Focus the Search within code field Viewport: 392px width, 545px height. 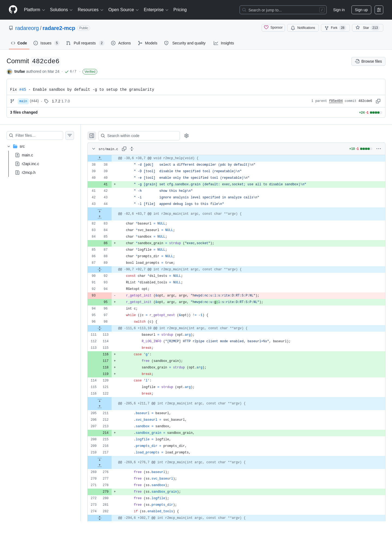click(139, 136)
